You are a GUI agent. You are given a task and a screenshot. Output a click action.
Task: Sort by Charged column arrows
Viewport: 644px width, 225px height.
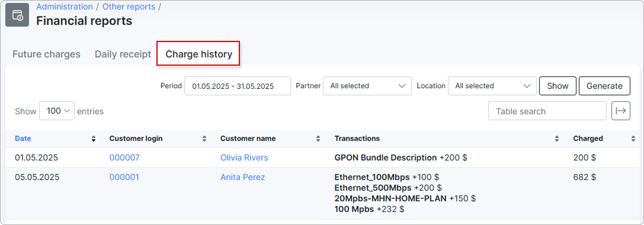[x=633, y=139]
